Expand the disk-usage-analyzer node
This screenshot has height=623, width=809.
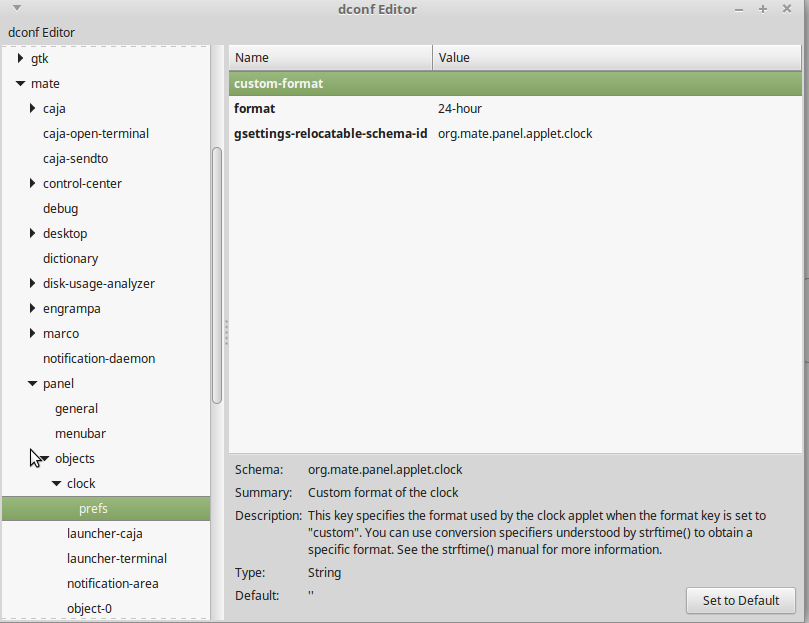click(x=31, y=283)
